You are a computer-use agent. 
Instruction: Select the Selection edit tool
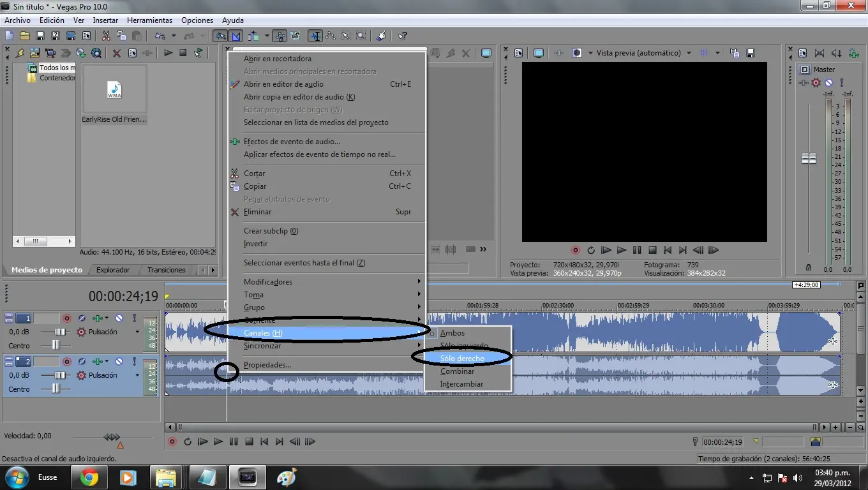pyautogui.click(x=346, y=36)
